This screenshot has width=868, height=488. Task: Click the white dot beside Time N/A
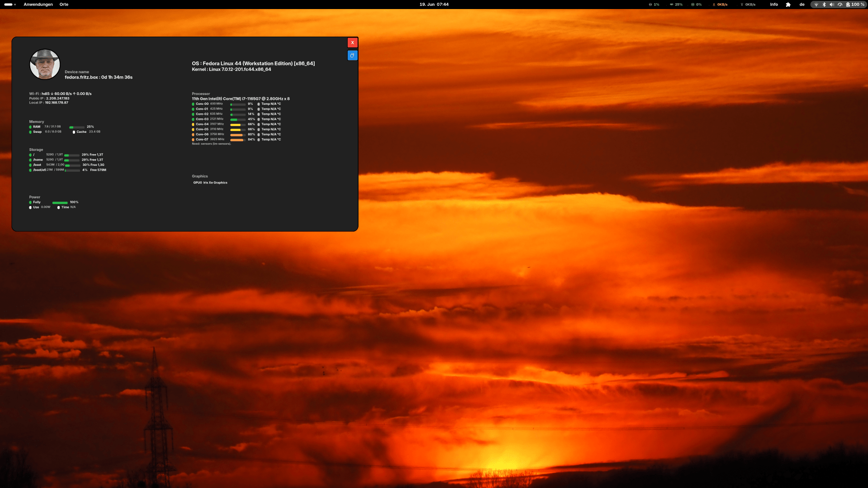[x=58, y=207]
